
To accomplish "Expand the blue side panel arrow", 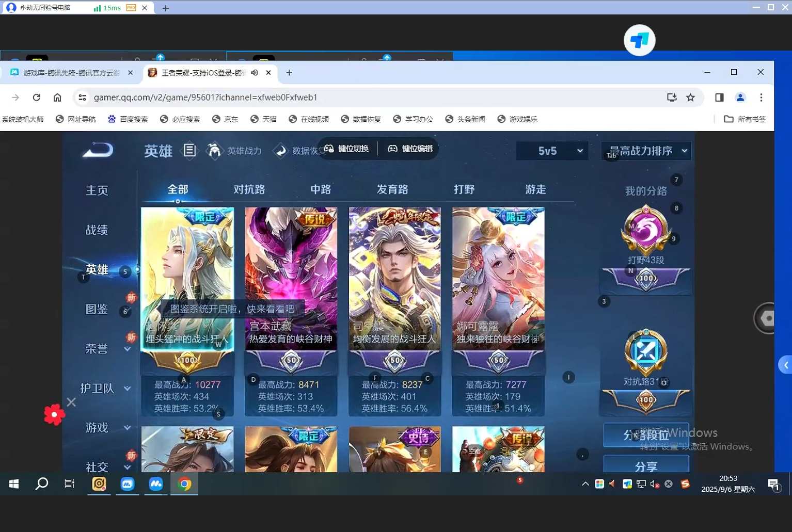I will click(x=785, y=365).
